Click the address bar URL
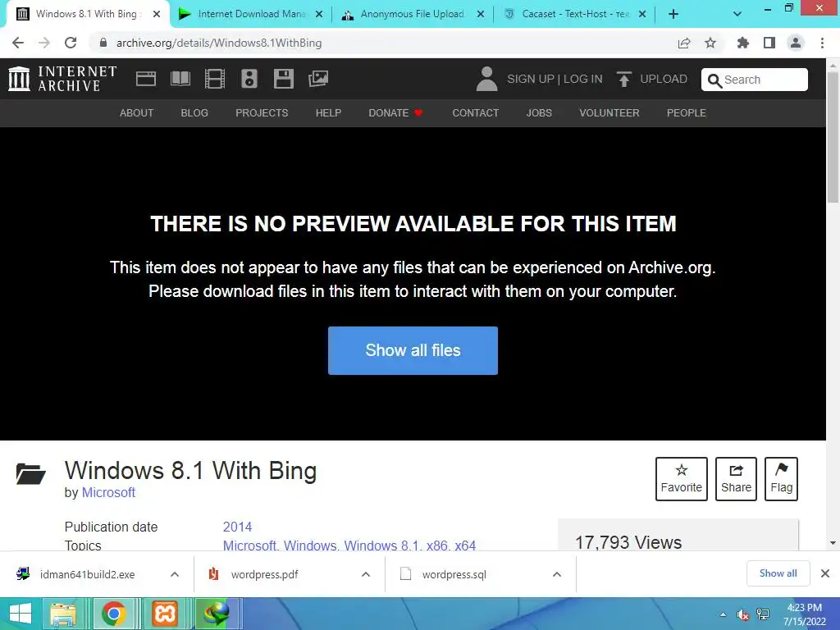Viewport: 840px width, 630px height. pyautogui.click(x=219, y=43)
